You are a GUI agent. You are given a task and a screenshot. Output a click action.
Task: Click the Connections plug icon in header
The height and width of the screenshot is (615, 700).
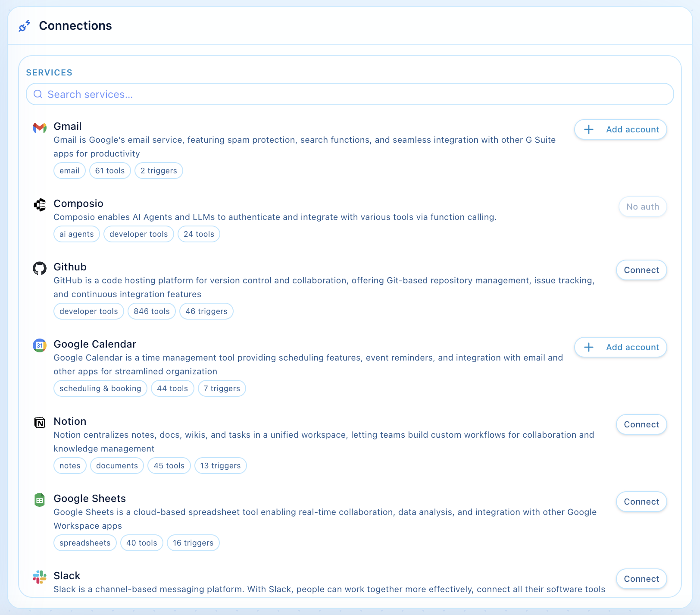tap(24, 26)
